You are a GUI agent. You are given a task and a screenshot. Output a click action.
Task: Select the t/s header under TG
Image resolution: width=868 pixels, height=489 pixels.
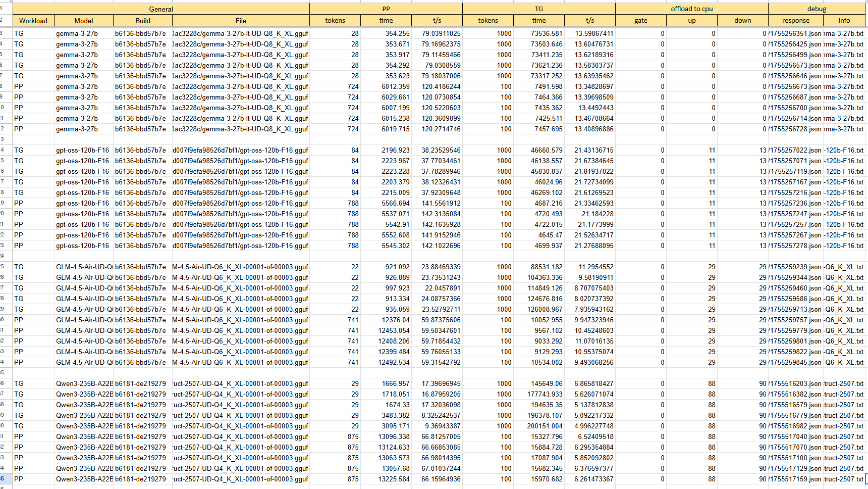[x=590, y=21]
